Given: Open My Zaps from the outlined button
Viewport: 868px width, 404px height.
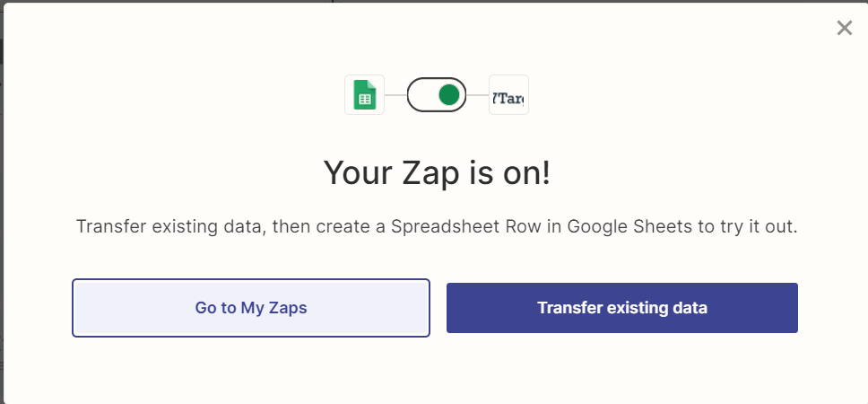Looking at the screenshot, I should pyautogui.click(x=251, y=308).
